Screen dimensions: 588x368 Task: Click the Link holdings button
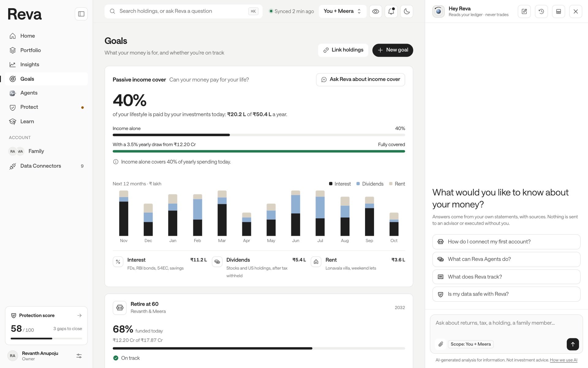(343, 50)
